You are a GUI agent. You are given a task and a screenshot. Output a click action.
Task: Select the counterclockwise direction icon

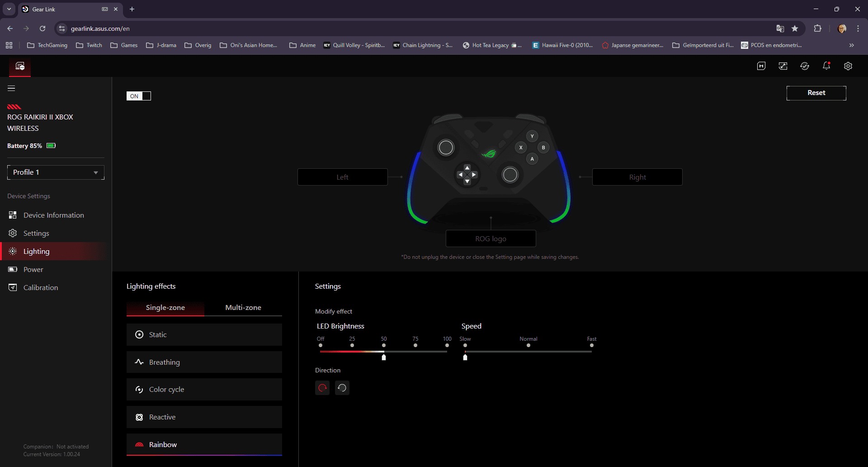[x=342, y=388]
